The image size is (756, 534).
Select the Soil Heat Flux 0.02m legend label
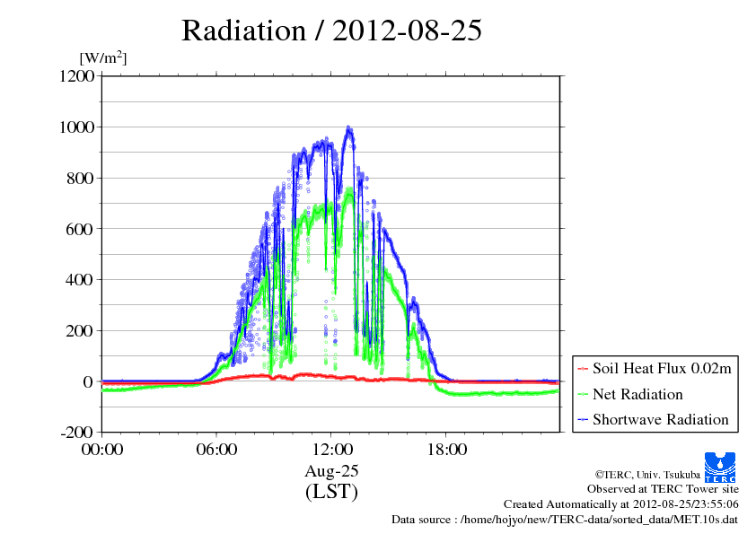point(660,369)
